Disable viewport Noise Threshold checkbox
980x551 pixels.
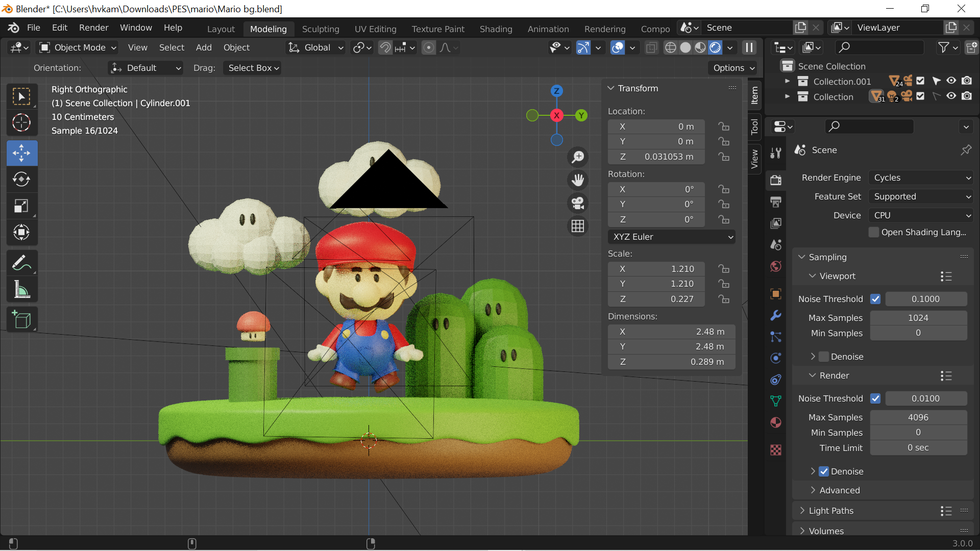pyautogui.click(x=875, y=299)
